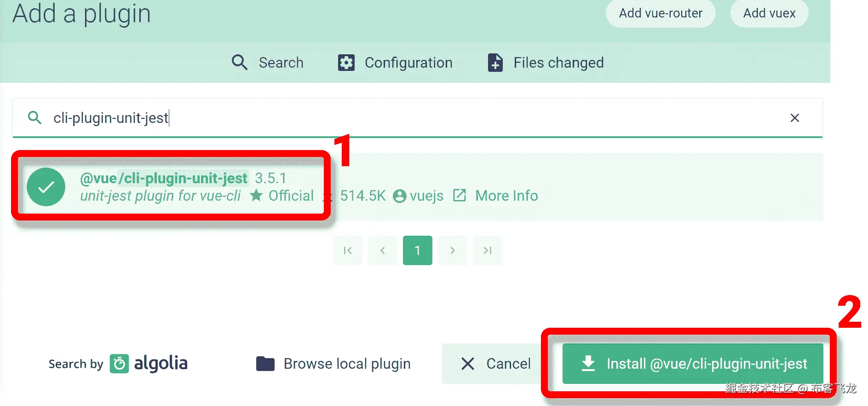Click the vuejs author name
The height and width of the screenshot is (406, 868).
pos(426,196)
